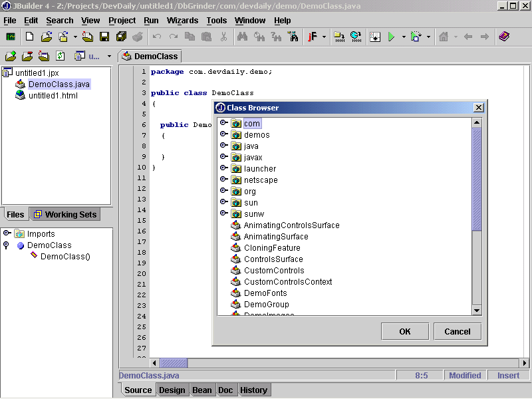Screen dimensions: 532x399
Task: Close the Class Browser dialog
Action: [478, 108]
